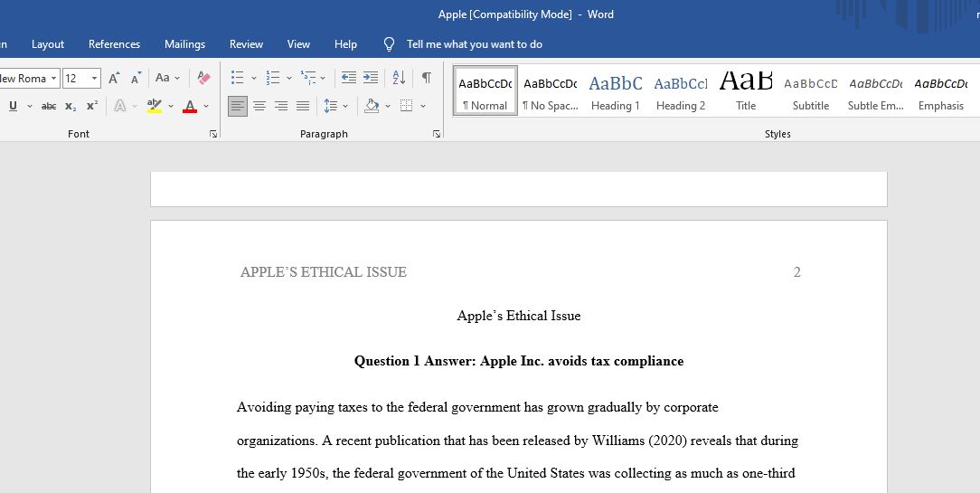Toggle subscript formatting
The height and width of the screenshot is (493, 980).
coord(71,107)
